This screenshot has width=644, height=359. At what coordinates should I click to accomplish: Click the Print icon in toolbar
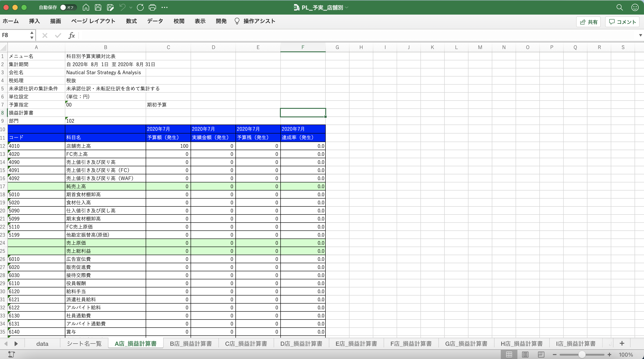click(152, 7)
